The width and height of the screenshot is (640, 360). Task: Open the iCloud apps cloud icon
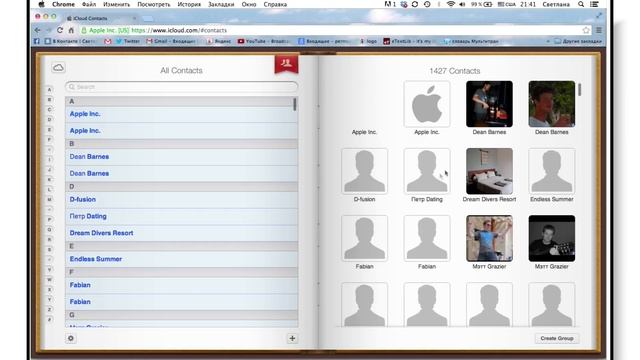pyautogui.click(x=58, y=67)
